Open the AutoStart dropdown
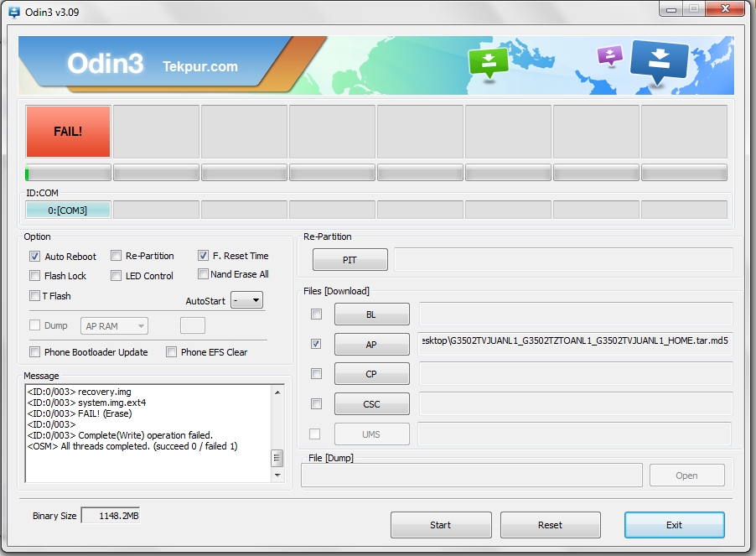The width and height of the screenshot is (756, 556). click(x=247, y=300)
